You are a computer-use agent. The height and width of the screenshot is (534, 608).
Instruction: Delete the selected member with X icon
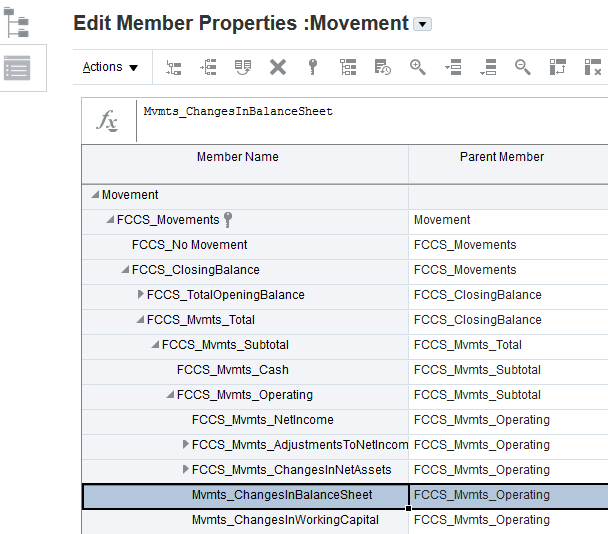coord(278,67)
